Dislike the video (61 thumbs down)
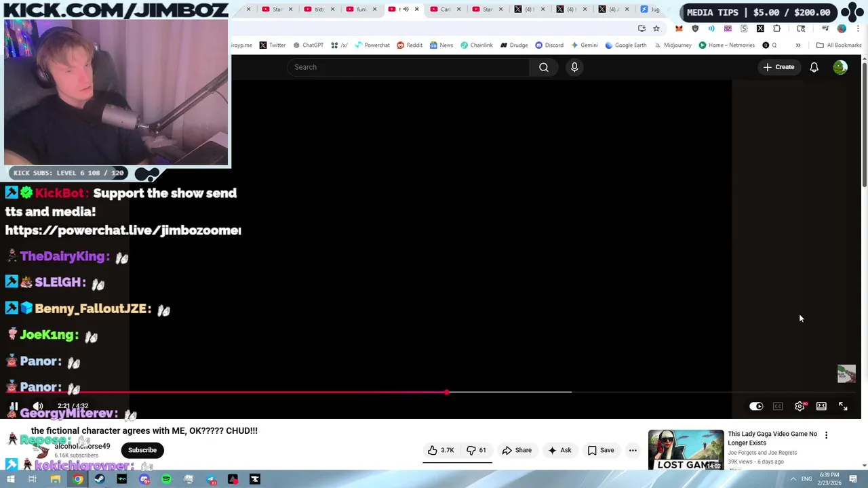Screen dimensions: 868x488 point(477,450)
